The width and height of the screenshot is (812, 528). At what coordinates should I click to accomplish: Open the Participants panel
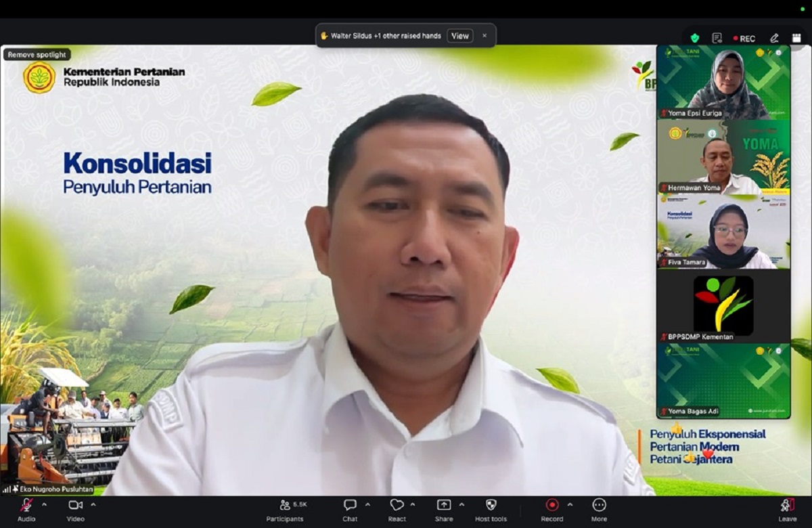pyautogui.click(x=285, y=510)
